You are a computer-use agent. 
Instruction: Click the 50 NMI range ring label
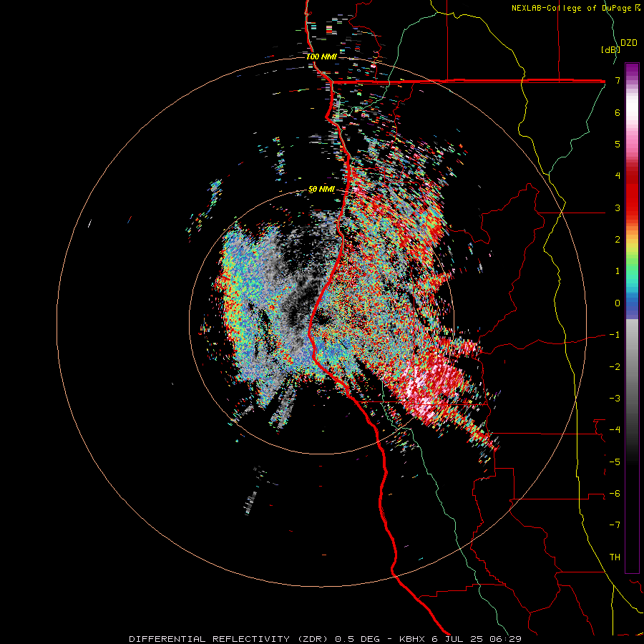321,189
